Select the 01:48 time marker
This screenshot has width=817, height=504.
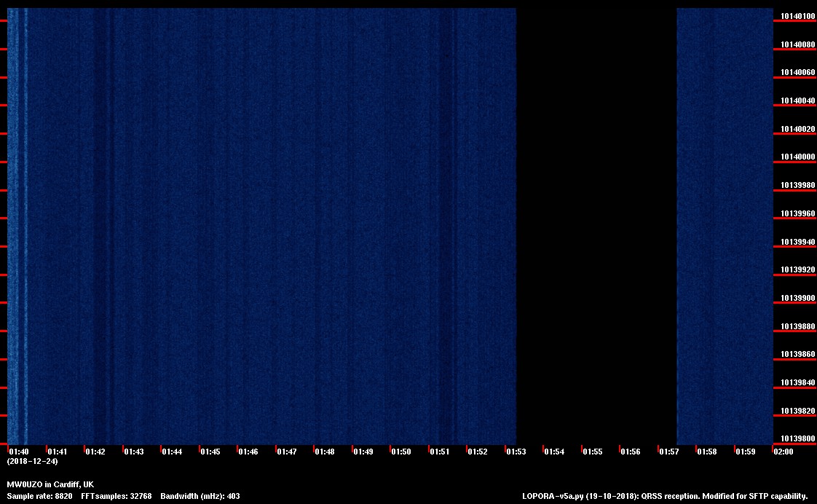[325, 452]
